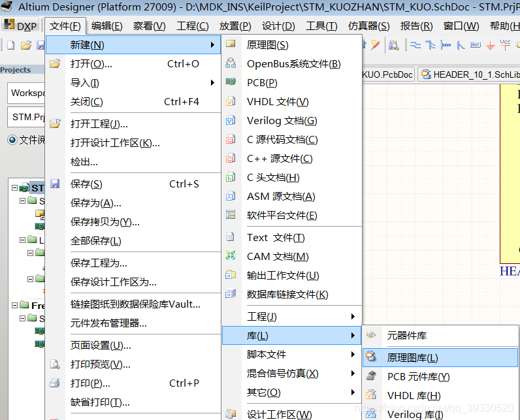The width and height of the screenshot is (520, 420).
Task: Click the 数据库链接文件 icon
Action: pyautogui.click(x=231, y=293)
